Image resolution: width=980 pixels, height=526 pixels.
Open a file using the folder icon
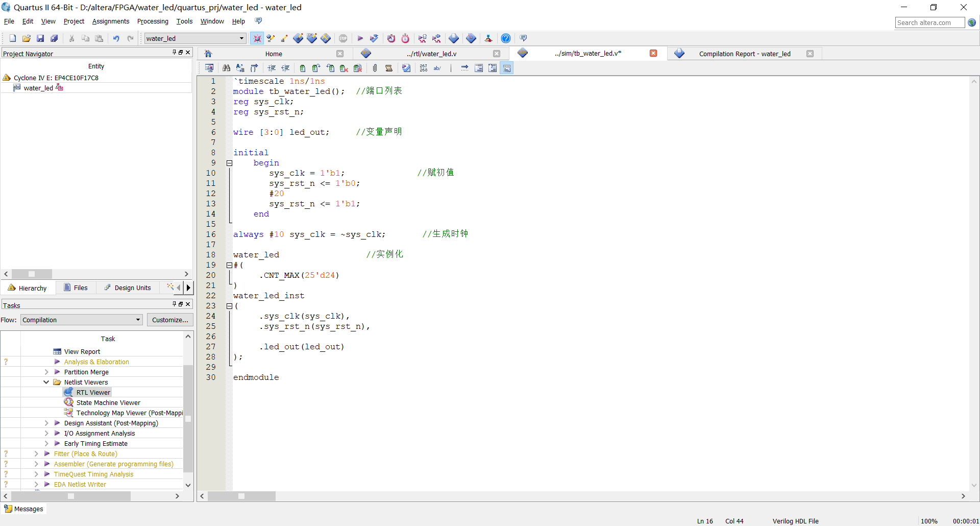(x=27, y=38)
